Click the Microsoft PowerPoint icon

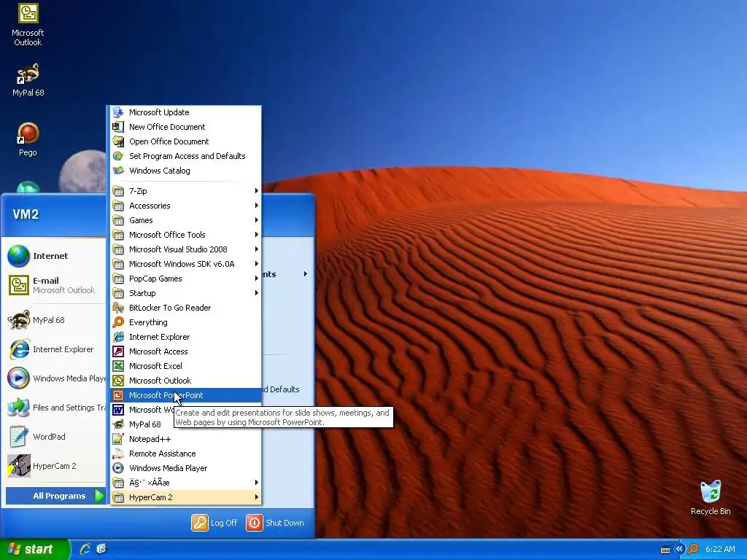pos(118,395)
